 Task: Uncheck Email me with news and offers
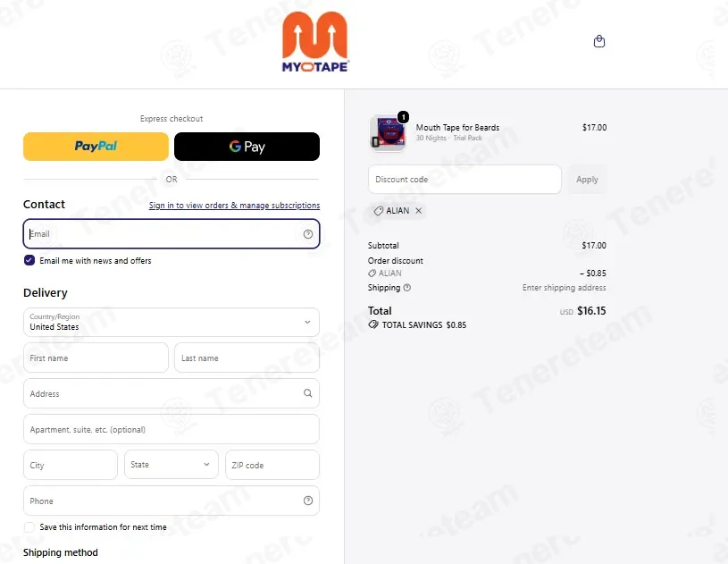(29, 260)
